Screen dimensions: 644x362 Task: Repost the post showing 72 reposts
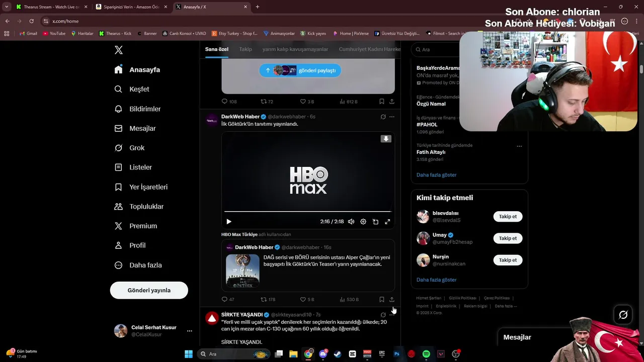tap(267, 101)
